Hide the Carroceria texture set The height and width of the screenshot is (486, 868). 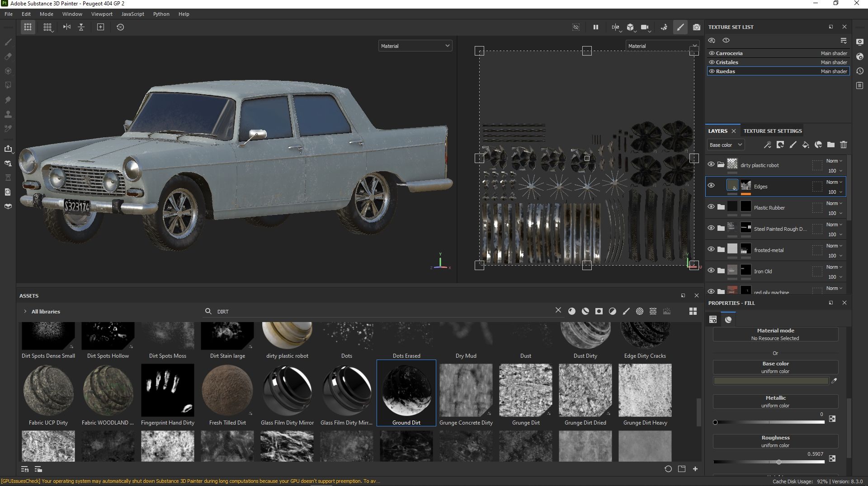pos(712,53)
